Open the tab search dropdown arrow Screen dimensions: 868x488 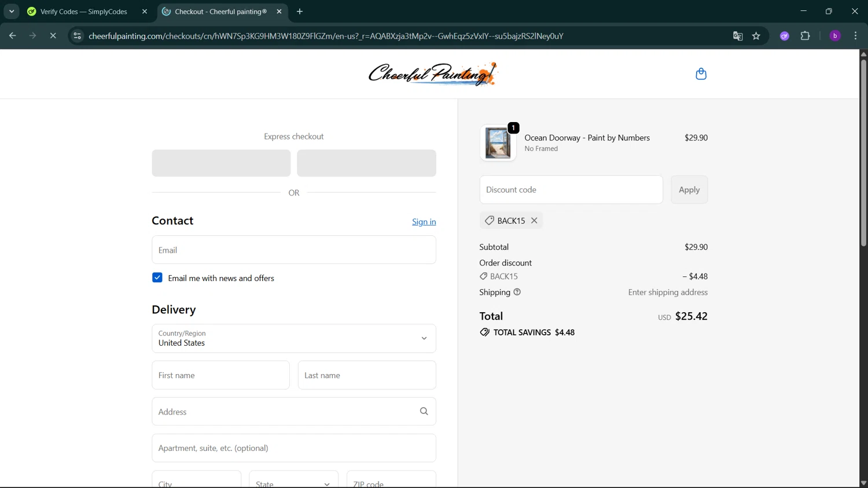(x=12, y=12)
